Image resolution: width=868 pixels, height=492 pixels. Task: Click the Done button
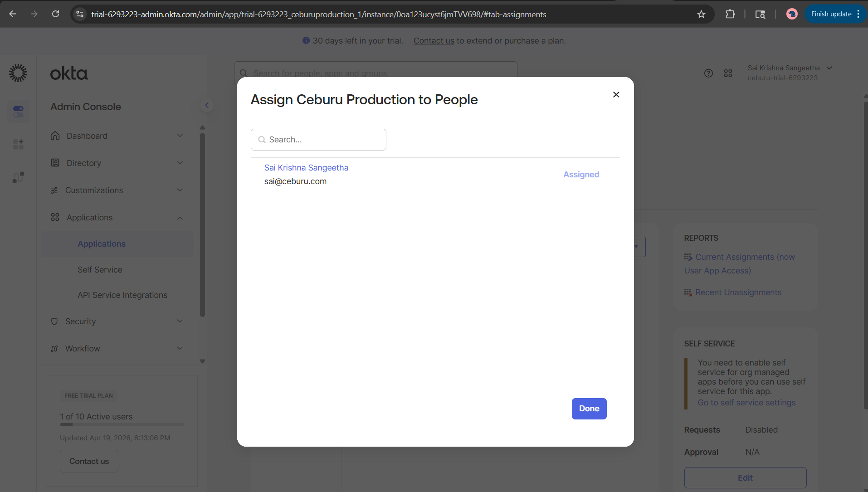[589, 409]
